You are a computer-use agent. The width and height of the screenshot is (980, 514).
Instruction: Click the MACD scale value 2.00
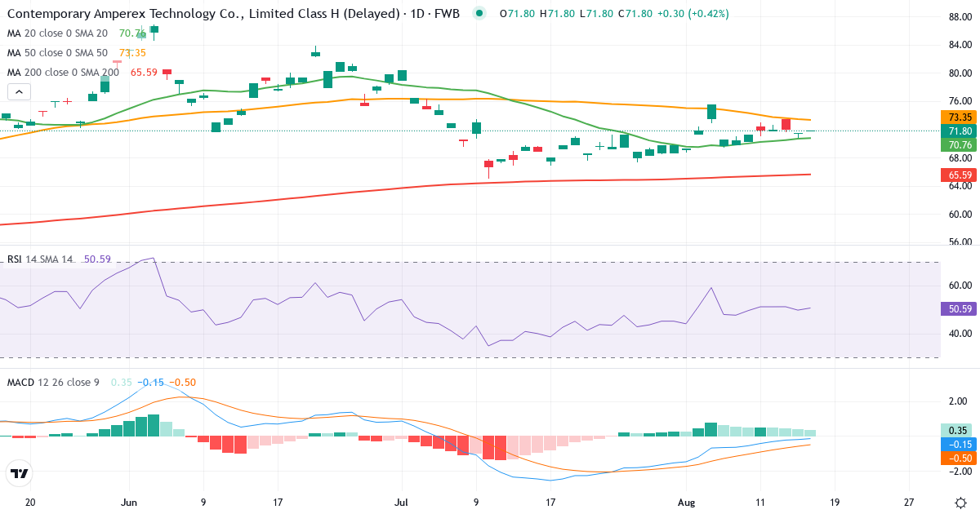point(959,401)
